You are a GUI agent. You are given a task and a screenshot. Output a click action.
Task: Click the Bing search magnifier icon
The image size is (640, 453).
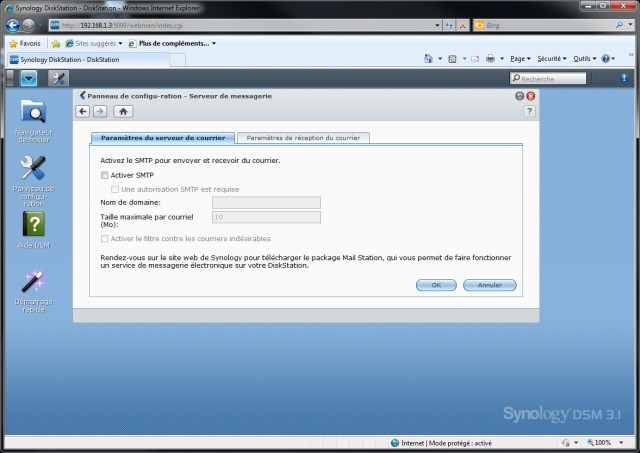tap(619, 25)
